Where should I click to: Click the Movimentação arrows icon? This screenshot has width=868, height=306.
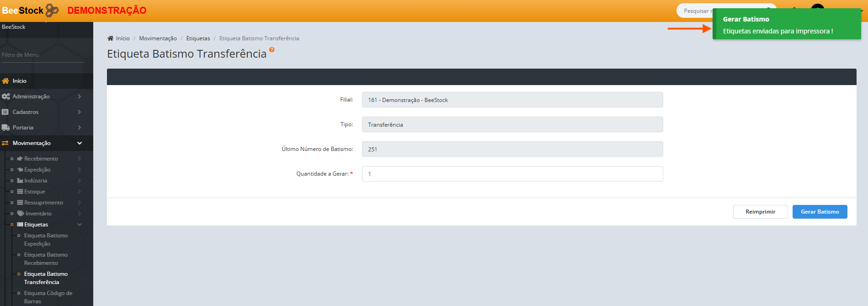[x=5, y=143]
